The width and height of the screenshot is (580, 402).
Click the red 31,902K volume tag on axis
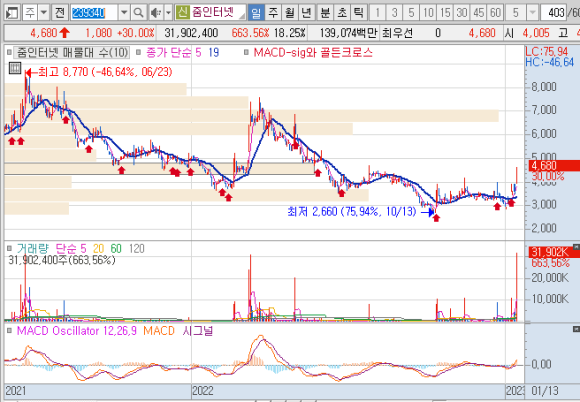click(x=554, y=252)
